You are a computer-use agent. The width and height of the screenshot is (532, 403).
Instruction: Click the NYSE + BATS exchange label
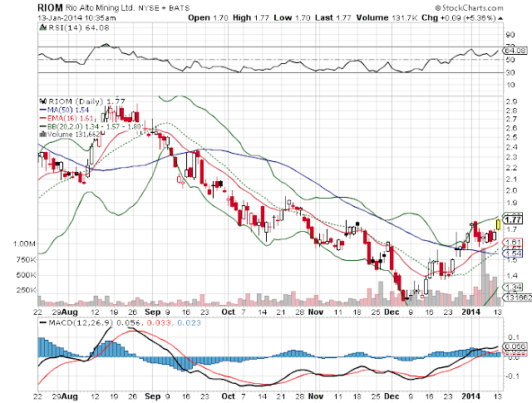164,7
